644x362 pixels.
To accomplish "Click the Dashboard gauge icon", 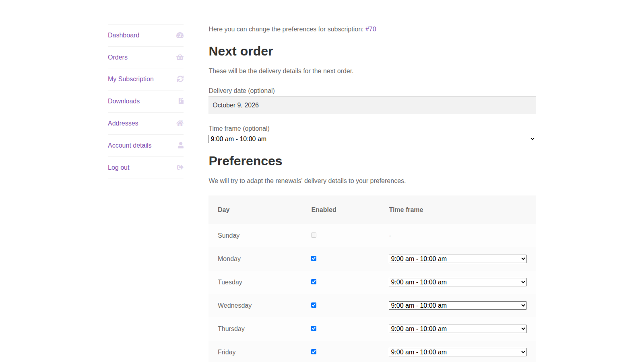I will point(180,35).
